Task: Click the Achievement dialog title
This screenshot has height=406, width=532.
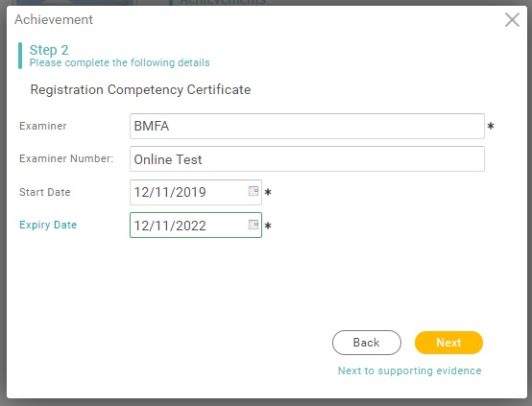Action: (54, 19)
